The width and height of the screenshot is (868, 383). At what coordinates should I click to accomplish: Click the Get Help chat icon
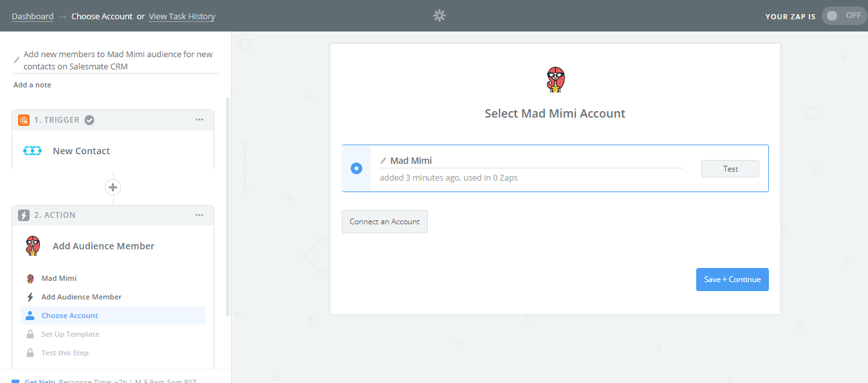tap(15, 381)
